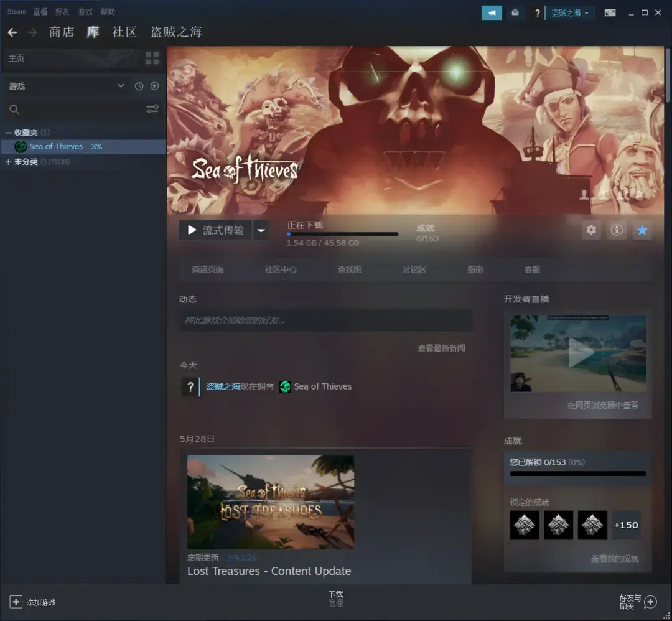
Task: Go to the 商店 tab
Action: [62, 32]
